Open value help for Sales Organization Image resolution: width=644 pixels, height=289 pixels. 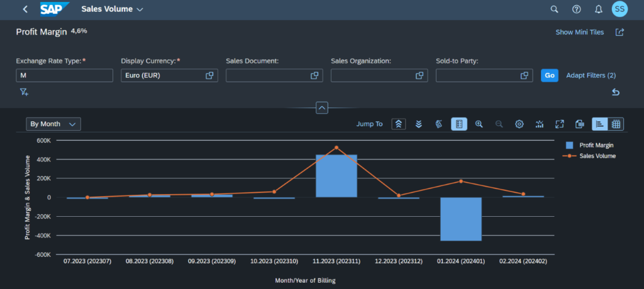[419, 75]
